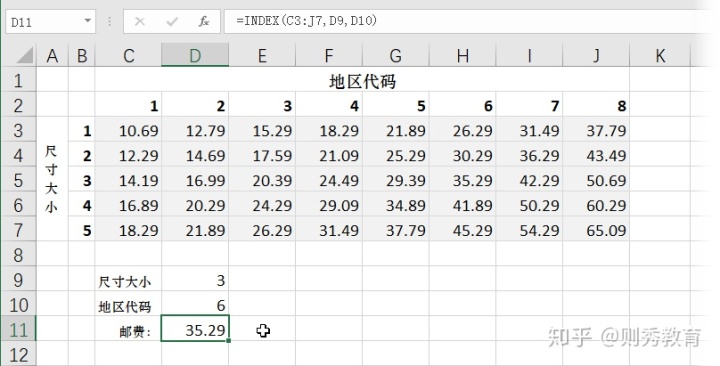Screen dimensions: 720x366
Task: Open the Name Box dropdown arrow
Action: pos(87,21)
